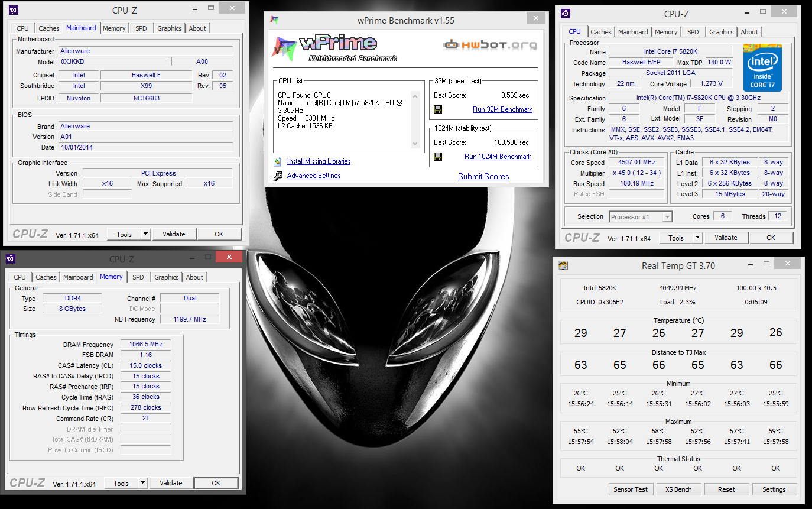Click the Install Missing Libraries icon in wPrime
The image size is (812, 509).
pyautogui.click(x=278, y=161)
